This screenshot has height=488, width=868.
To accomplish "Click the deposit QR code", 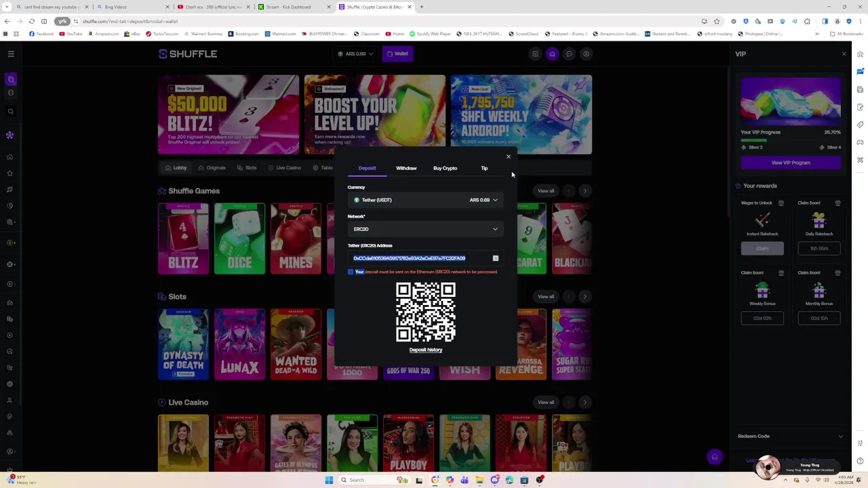I will pyautogui.click(x=425, y=312).
